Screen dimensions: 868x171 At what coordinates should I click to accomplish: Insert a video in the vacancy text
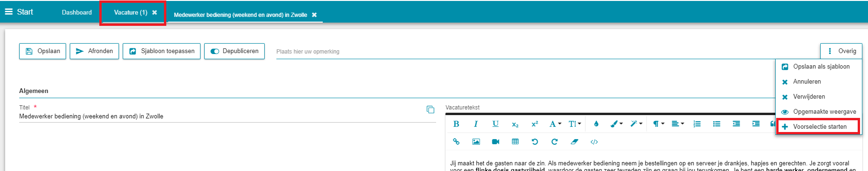click(496, 142)
